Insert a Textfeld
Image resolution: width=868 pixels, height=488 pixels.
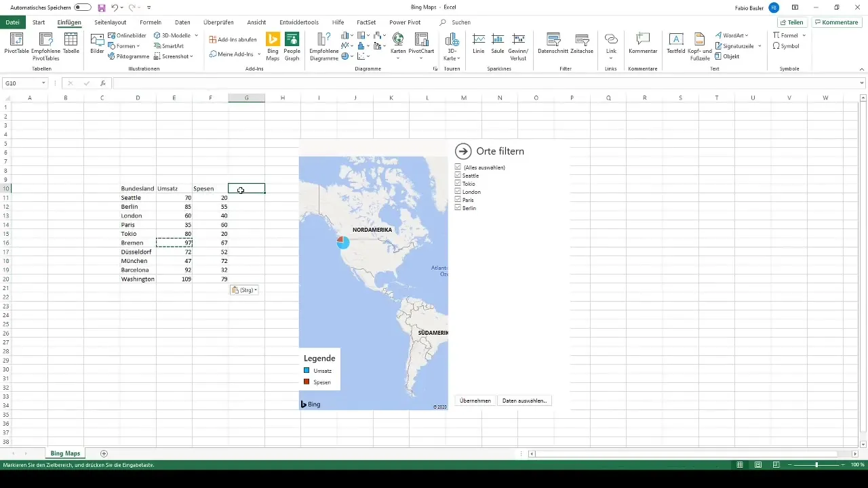[676, 43]
